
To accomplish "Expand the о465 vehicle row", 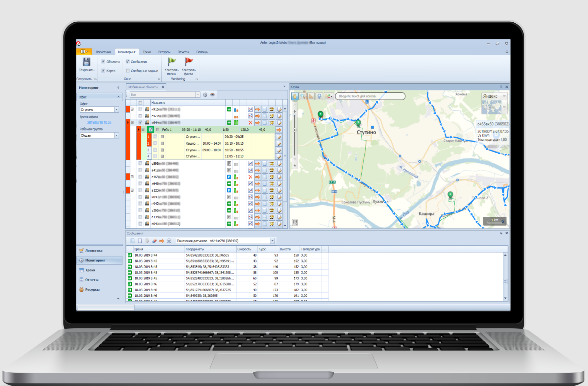I will pos(132,177).
